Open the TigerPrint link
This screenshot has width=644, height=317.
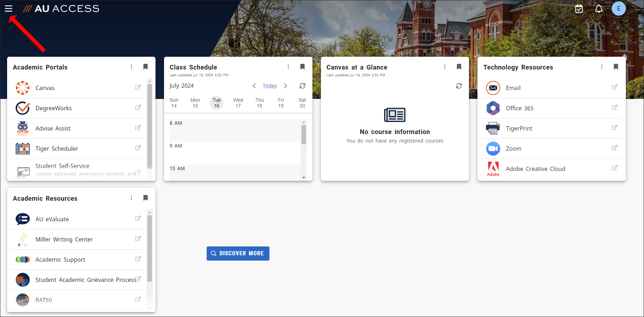coord(519,128)
